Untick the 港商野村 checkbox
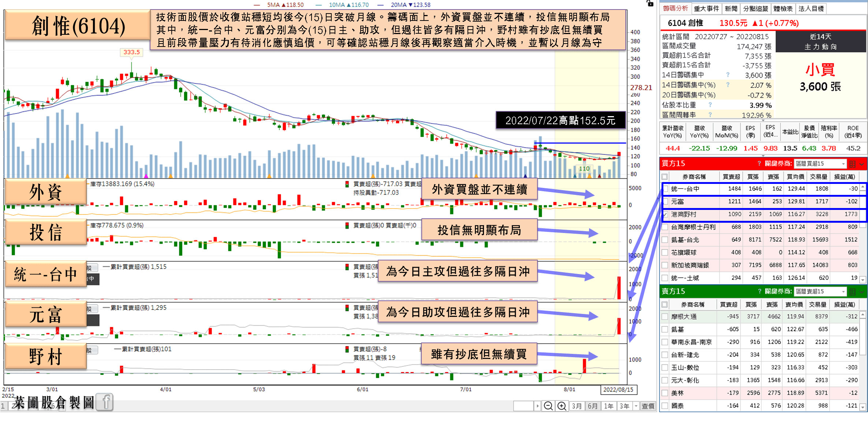The height and width of the screenshot is (422, 868). click(665, 214)
